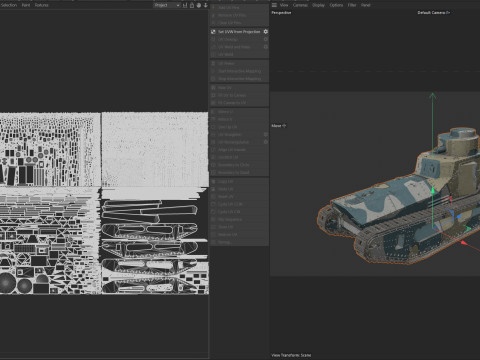Click the Default Camera label
This screenshot has width=480, height=360.
(x=433, y=13)
